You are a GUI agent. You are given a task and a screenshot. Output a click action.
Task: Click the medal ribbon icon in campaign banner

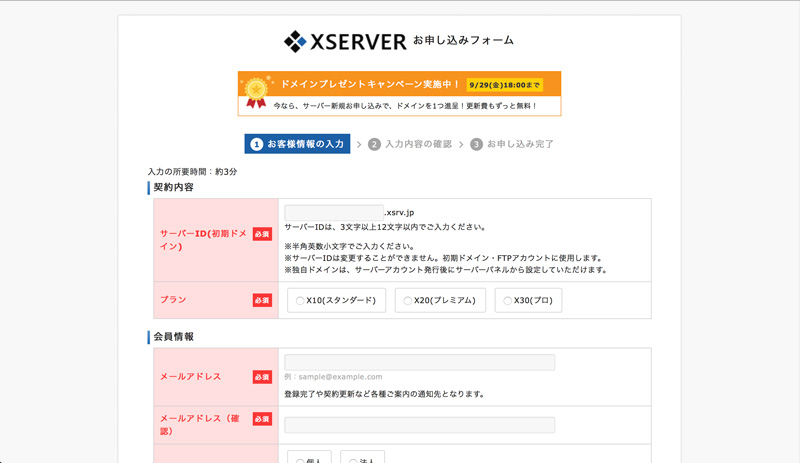pos(256,92)
